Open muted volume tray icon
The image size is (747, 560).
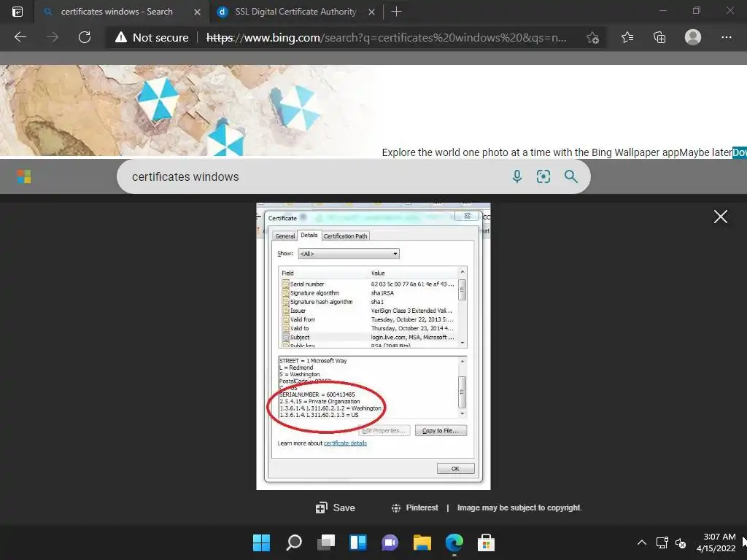pyautogui.click(x=681, y=542)
